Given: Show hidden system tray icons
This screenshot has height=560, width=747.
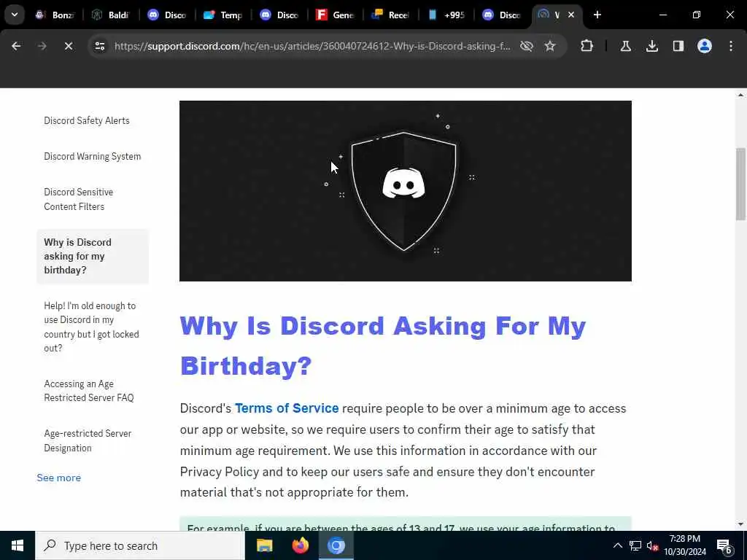Looking at the screenshot, I should tap(617, 545).
